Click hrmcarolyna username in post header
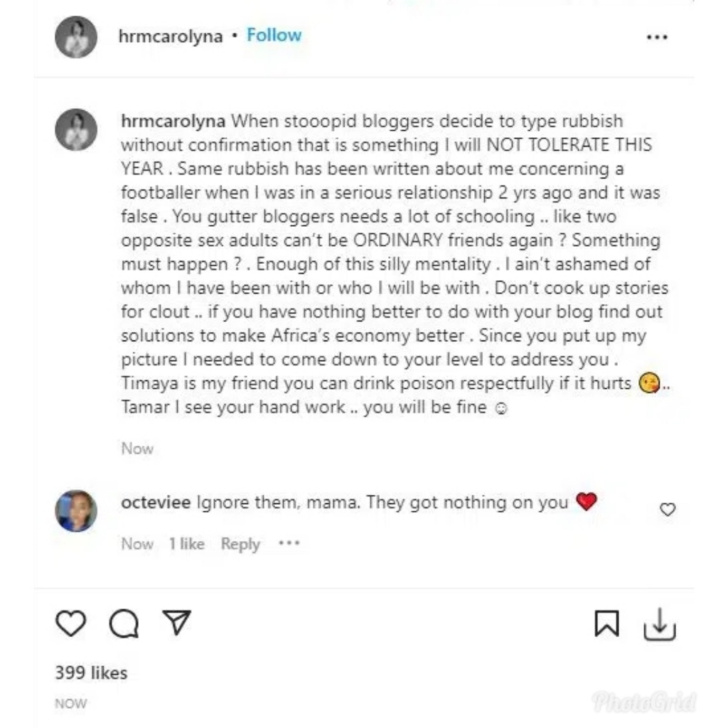This screenshot has height=728, width=728. pyautogui.click(x=171, y=36)
